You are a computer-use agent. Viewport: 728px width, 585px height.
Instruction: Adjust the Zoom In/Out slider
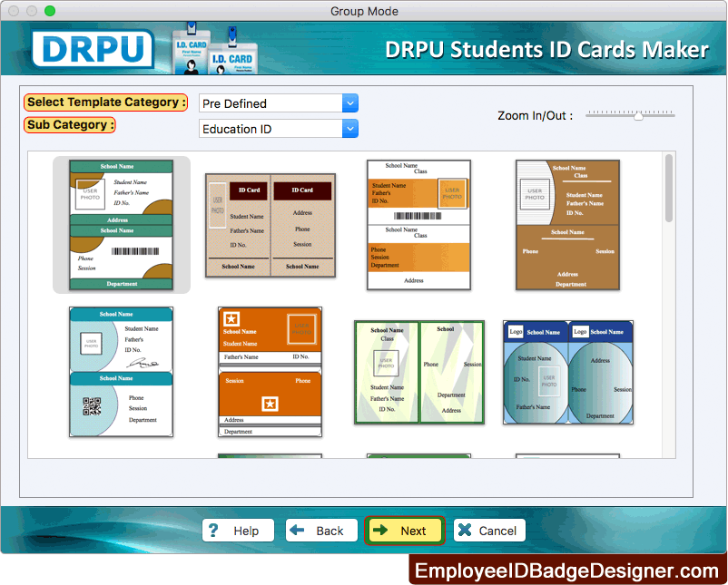(x=638, y=115)
